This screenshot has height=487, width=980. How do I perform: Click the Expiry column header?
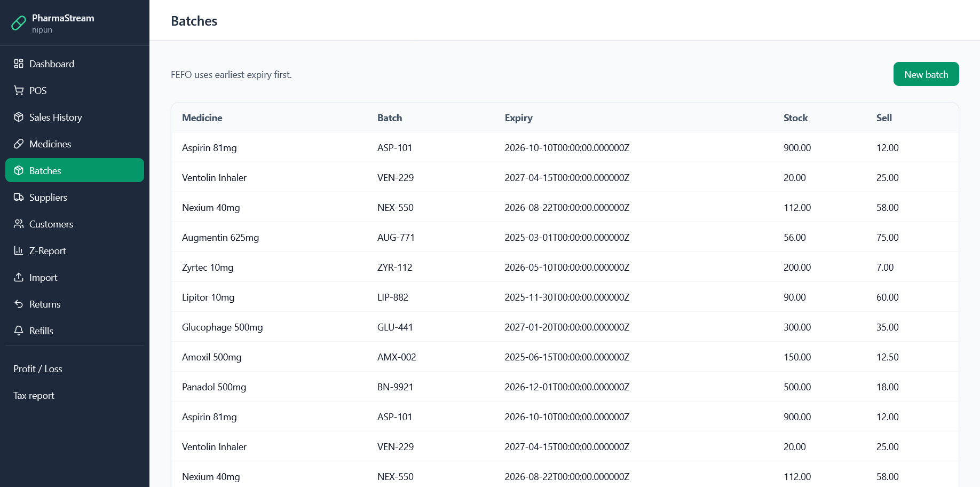click(518, 118)
